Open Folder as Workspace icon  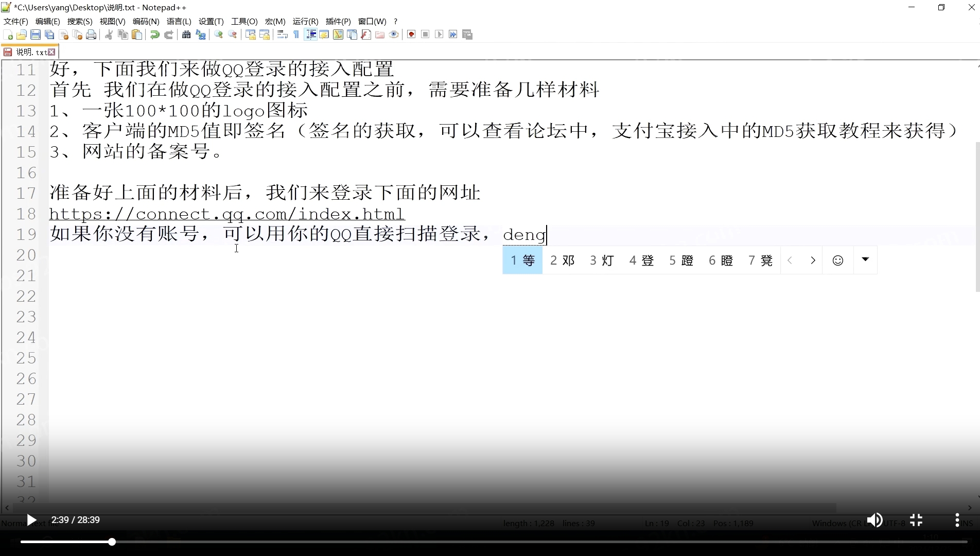pos(380,34)
